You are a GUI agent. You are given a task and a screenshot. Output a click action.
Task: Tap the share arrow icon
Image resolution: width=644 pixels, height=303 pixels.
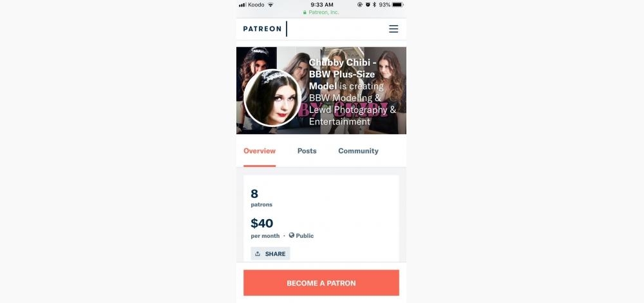pos(258,253)
